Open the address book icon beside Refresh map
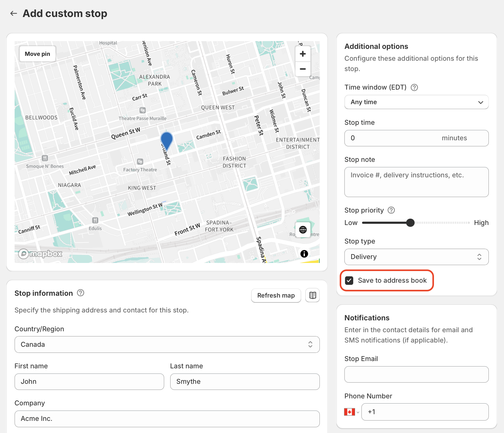 [312, 295]
